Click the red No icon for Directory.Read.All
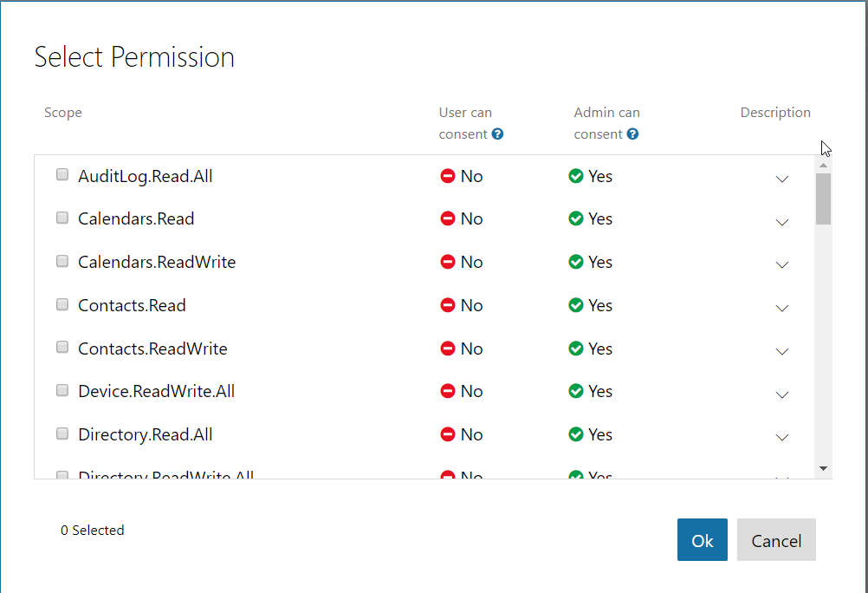868x593 pixels. [448, 434]
